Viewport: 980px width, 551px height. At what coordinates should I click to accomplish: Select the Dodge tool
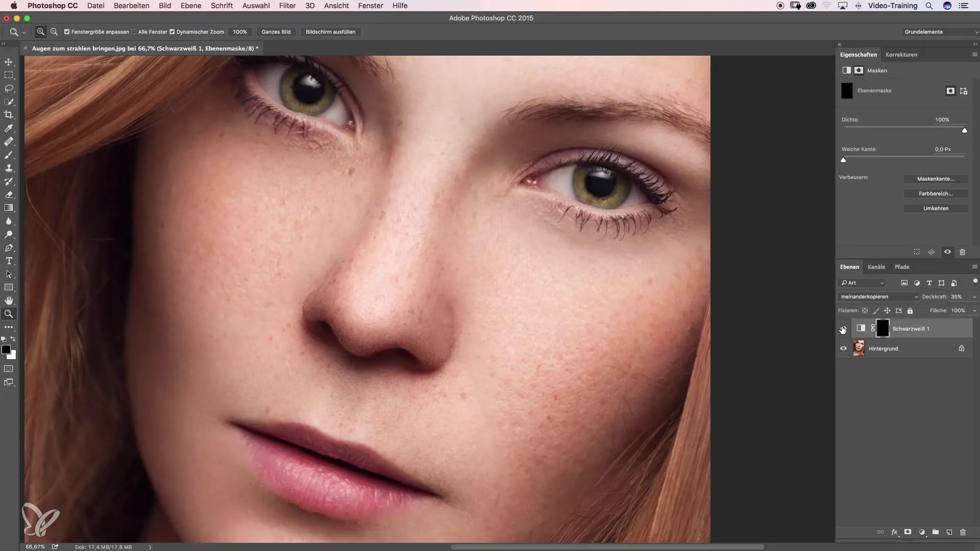click(9, 234)
